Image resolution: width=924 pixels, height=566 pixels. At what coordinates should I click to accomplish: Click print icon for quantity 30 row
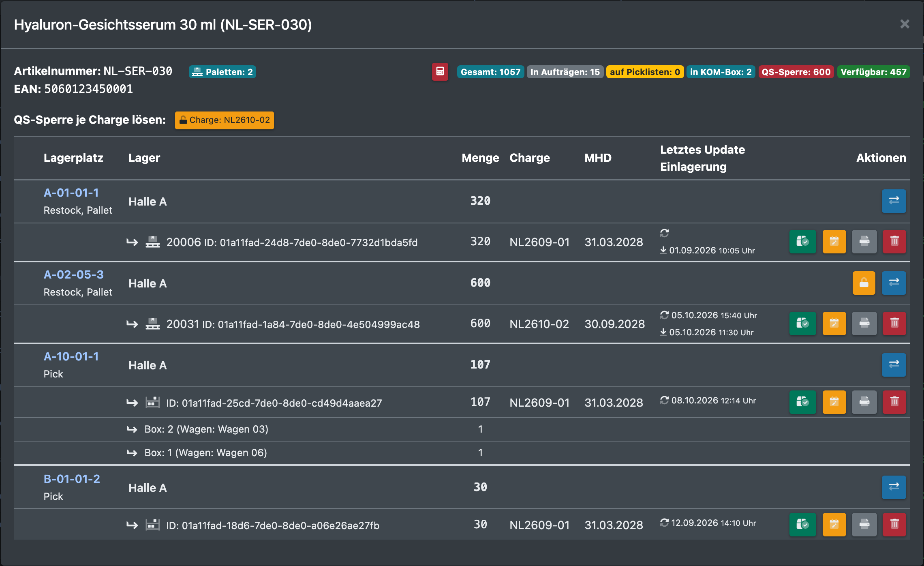point(864,525)
